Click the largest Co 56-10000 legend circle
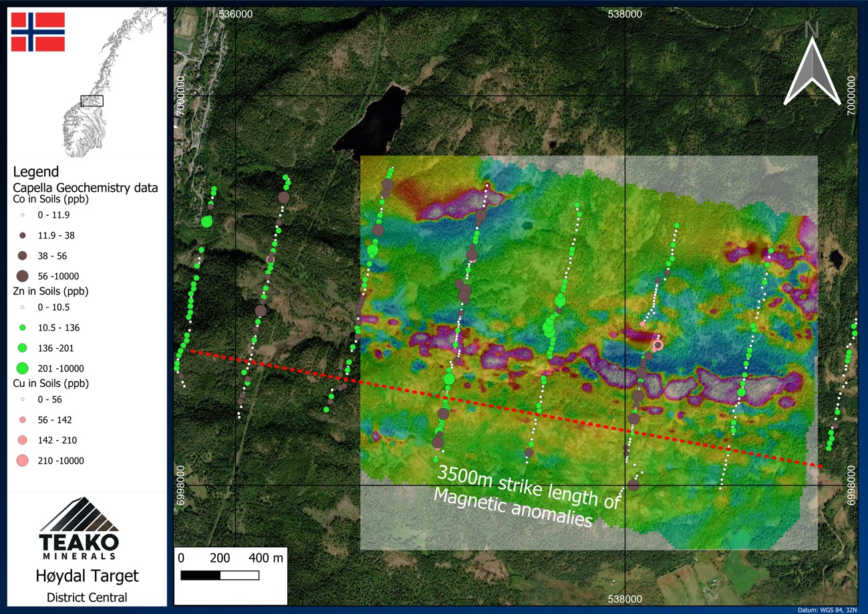Image resolution: width=868 pixels, height=614 pixels. coord(22,275)
